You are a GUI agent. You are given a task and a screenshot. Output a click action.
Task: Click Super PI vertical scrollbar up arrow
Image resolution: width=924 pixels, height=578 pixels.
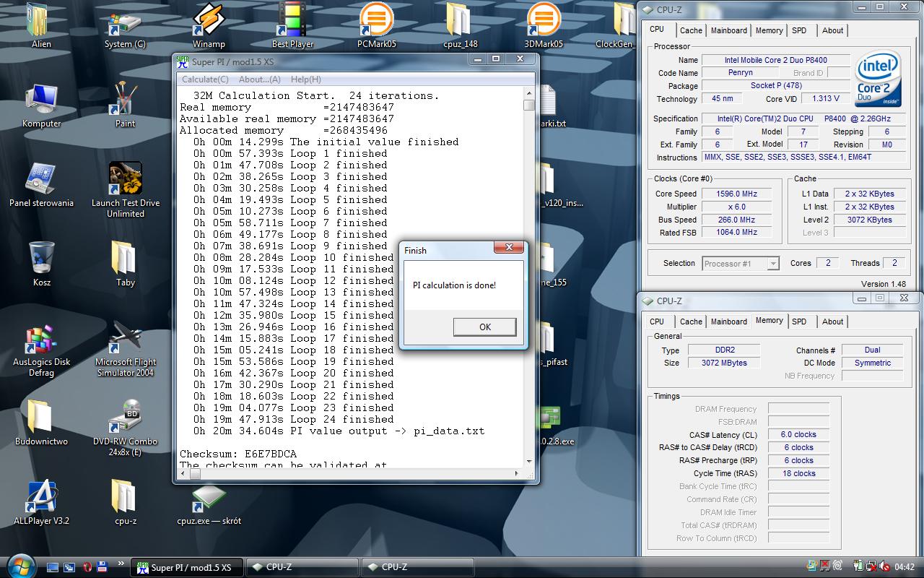pos(529,93)
